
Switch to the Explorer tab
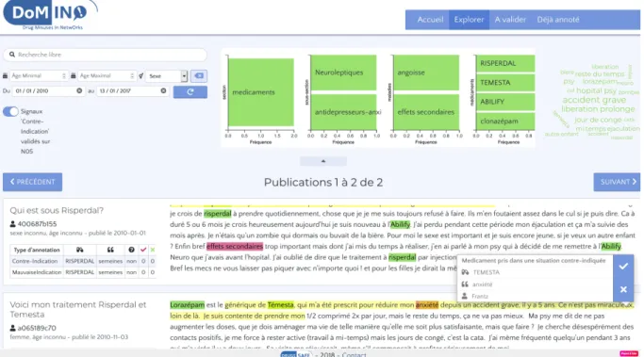pyautogui.click(x=469, y=20)
